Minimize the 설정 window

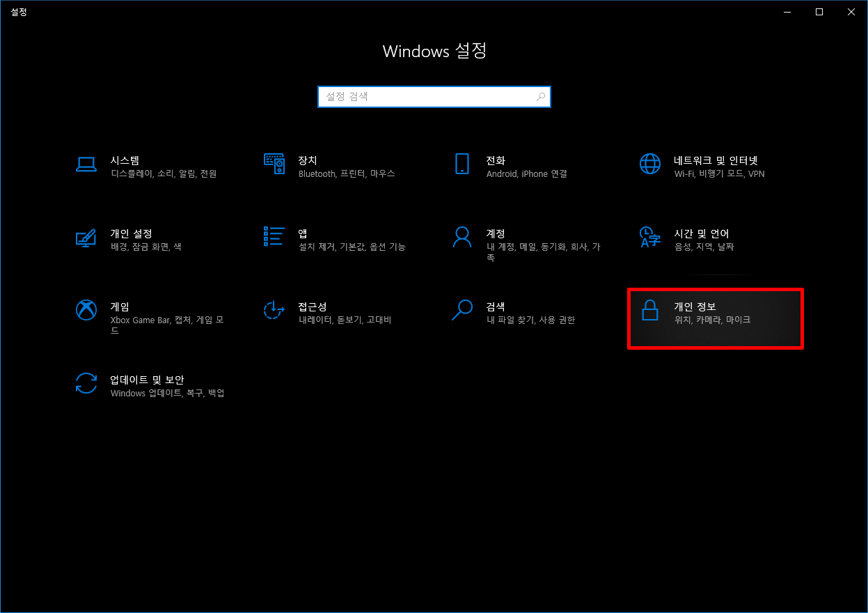[x=787, y=12]
